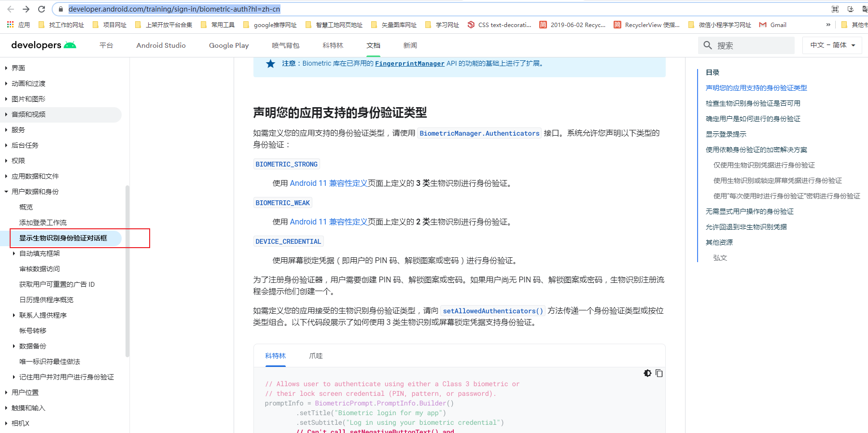This screenshot has width=868, height=433.
Task: Open the Android Studio nav tab
Action: (x=161, y=45)
